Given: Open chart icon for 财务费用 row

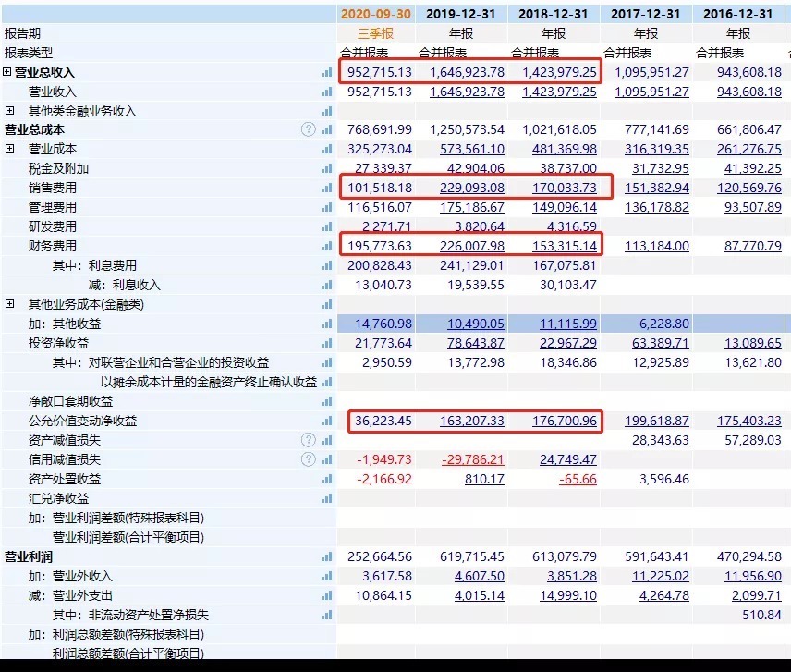Looking at the screenshot, I should 327,246.
